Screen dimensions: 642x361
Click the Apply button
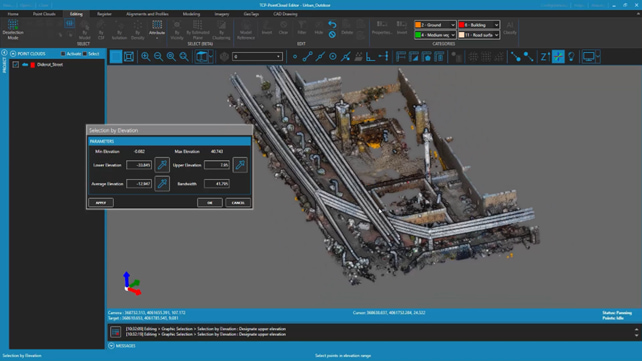101,203
